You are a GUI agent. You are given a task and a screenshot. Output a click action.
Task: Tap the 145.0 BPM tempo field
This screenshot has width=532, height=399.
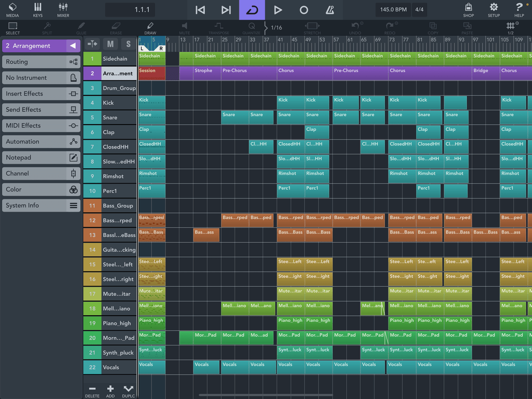(x=393, y=9)
